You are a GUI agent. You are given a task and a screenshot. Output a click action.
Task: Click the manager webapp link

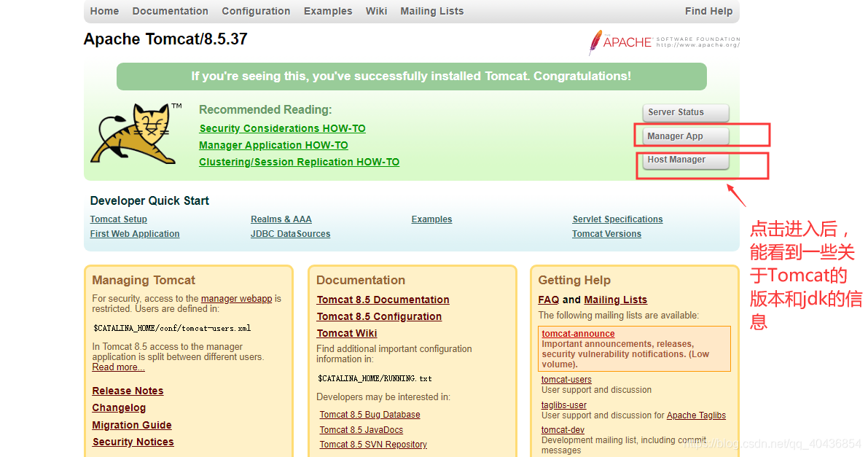(236, 299)
